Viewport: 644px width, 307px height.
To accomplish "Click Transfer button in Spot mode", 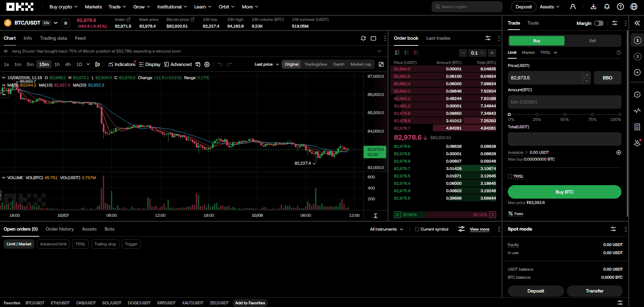I will [594, 291].
